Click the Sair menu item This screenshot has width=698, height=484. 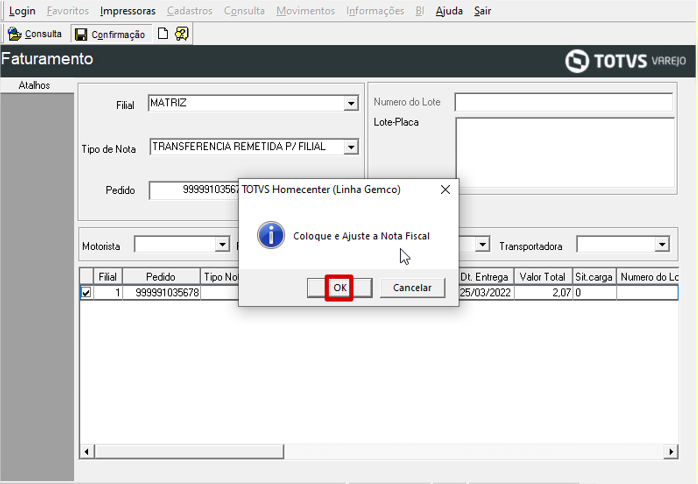click(x=483, y=11)
